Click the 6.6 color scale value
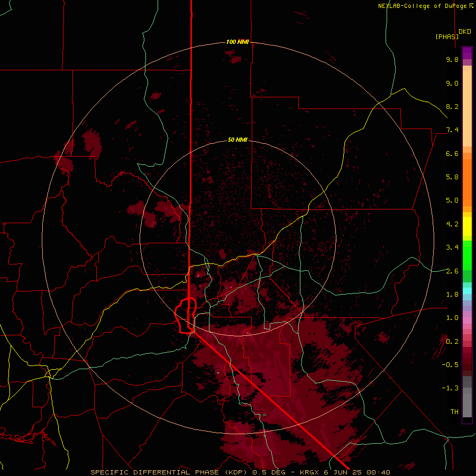This screenshot has width=476, height=476. tap(452, 153)
